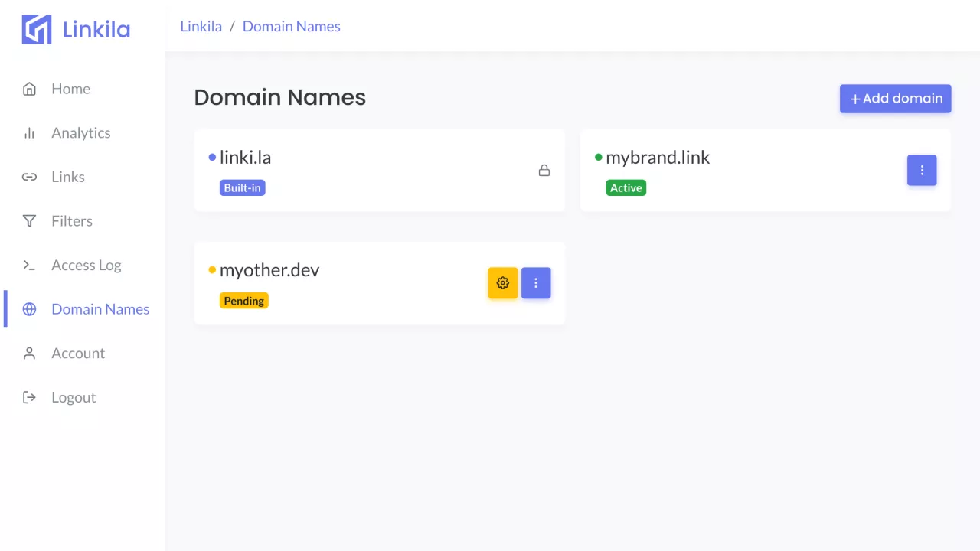Click the Linkila breadcrumb link

201,27
